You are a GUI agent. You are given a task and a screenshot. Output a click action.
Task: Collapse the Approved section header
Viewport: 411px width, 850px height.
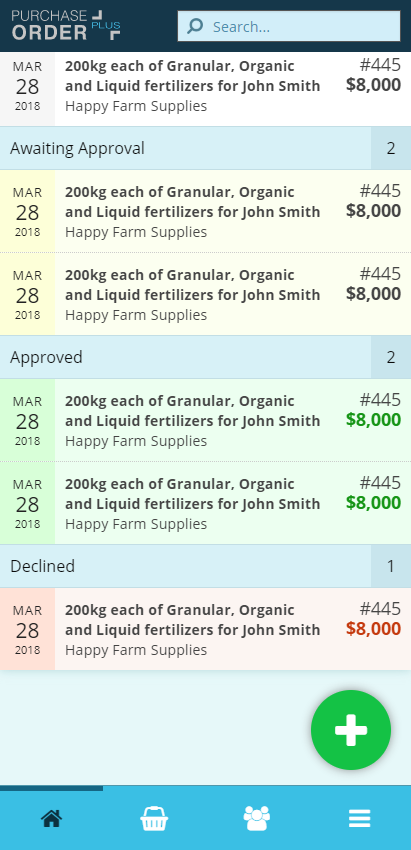[x=206, y=357]
